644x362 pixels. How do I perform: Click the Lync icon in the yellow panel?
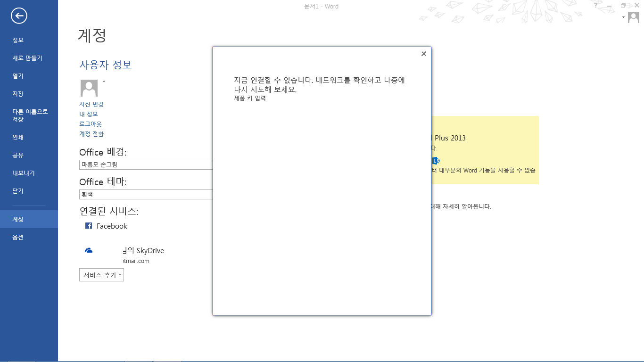pyautogui.click(x=436, y=160)
